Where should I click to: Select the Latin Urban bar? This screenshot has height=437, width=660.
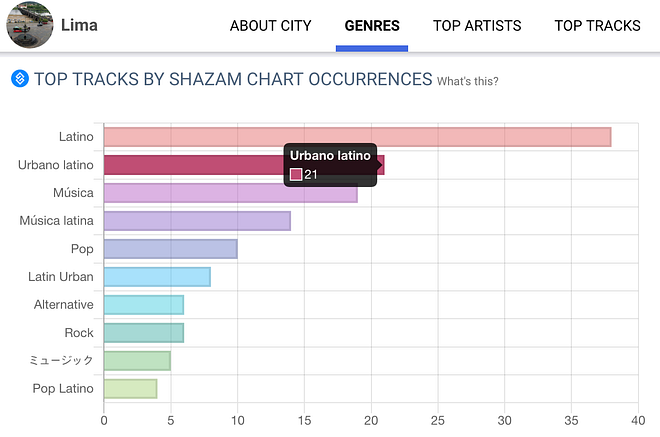[x=157, y=277]
